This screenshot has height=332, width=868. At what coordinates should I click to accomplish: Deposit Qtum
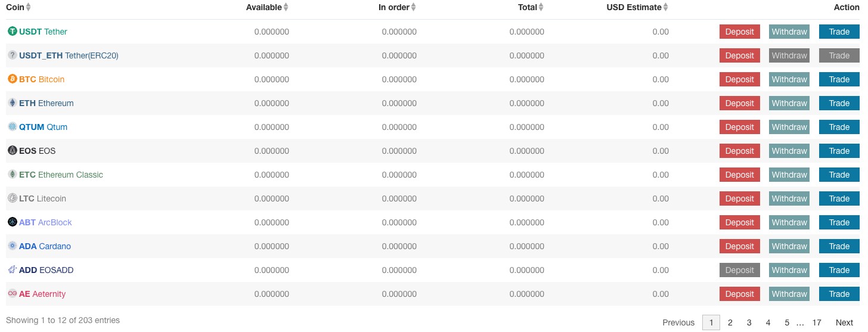coord(740,127)
